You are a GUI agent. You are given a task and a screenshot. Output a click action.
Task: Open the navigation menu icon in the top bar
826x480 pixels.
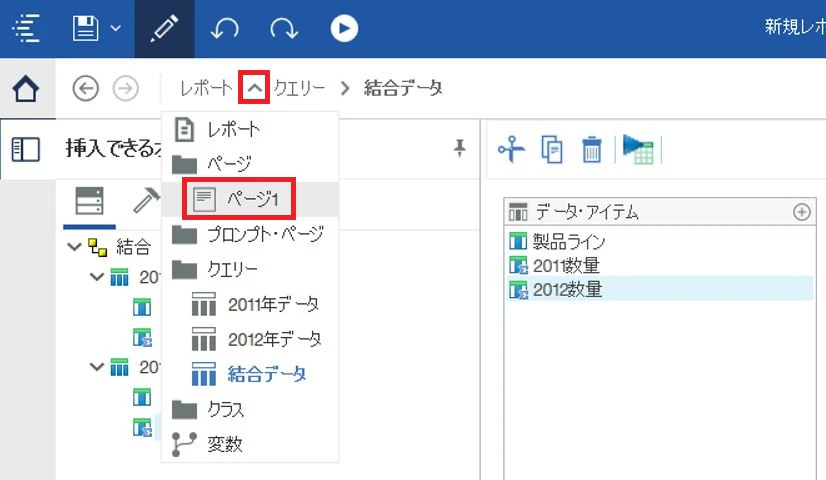pos(26,28)
